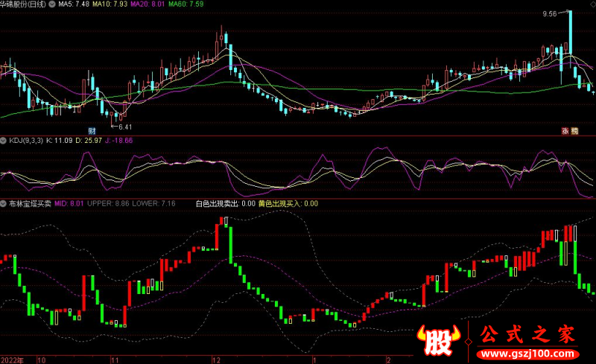Screen dimensions: 596x364
Task: Select the 布林宝塔买卖 indicator name
Action: [30, 204]
